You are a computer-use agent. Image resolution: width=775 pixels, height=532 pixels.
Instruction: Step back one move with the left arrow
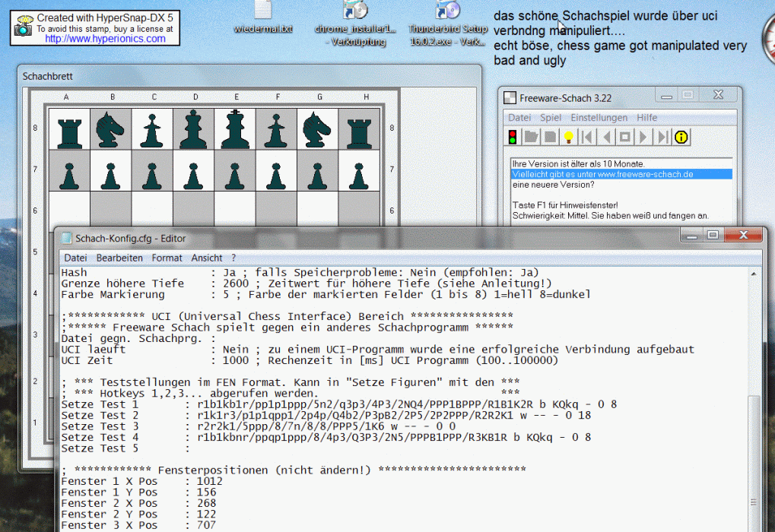point(606,138)
